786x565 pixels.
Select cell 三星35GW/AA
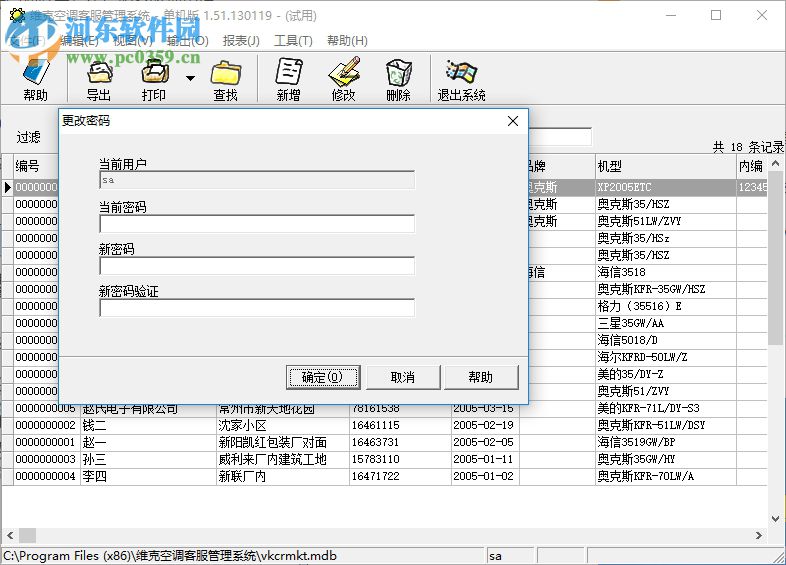click(665, 323)
